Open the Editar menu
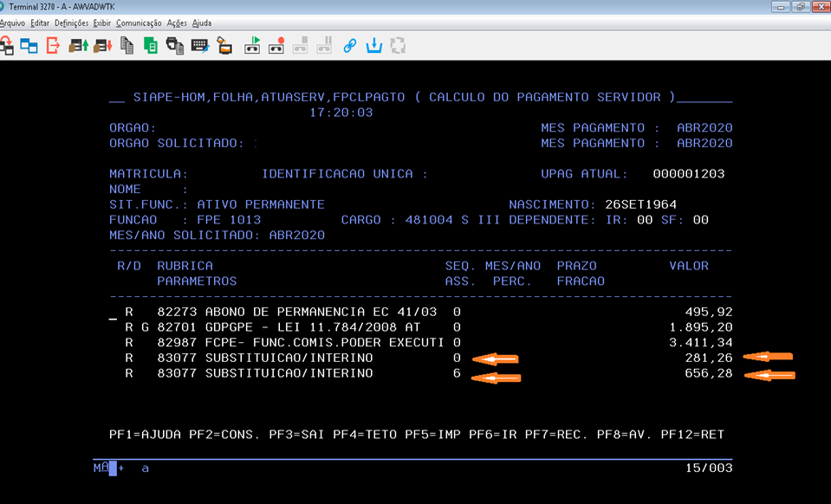Screen dimensions: 831x504 [40, 23]
